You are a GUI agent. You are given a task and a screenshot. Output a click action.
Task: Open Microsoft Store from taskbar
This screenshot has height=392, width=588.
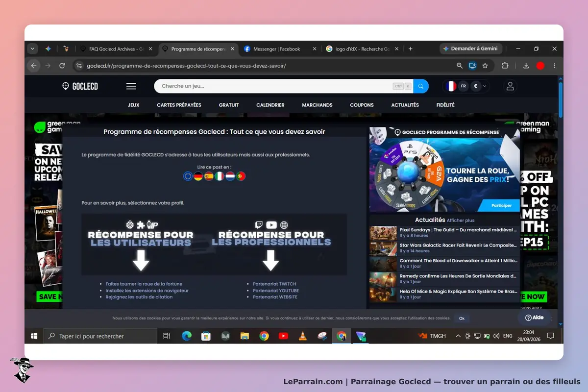click(206, 336)
